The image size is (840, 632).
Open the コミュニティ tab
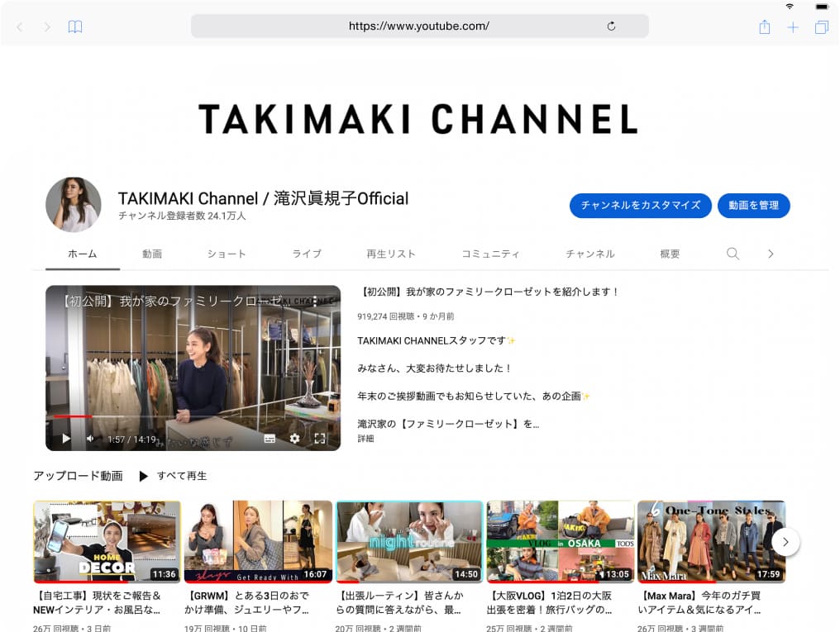click(491, 254)
